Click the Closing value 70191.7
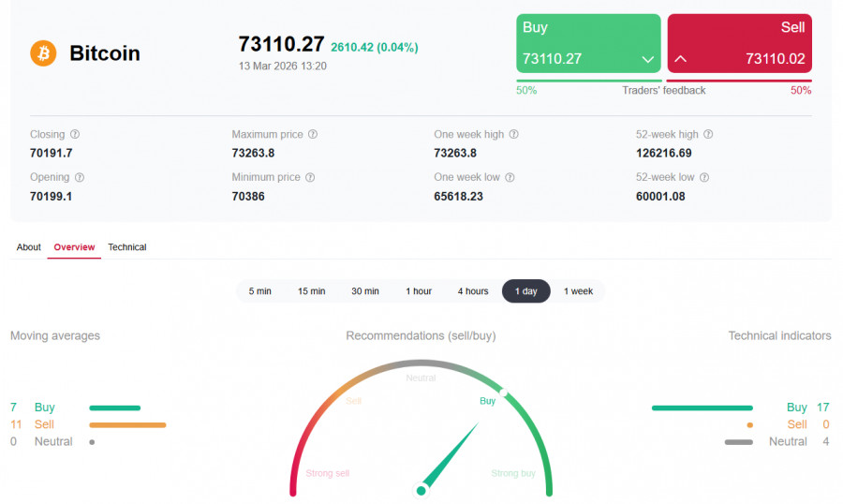 [x=52, y=154]
